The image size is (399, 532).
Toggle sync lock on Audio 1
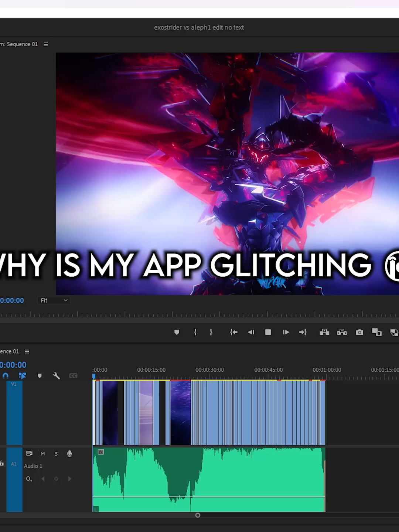point(29,453)
